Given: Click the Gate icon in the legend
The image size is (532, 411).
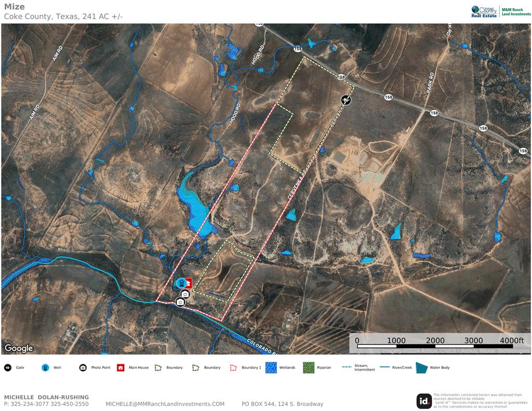Looking at the screenshot, I should coord(8,367).
